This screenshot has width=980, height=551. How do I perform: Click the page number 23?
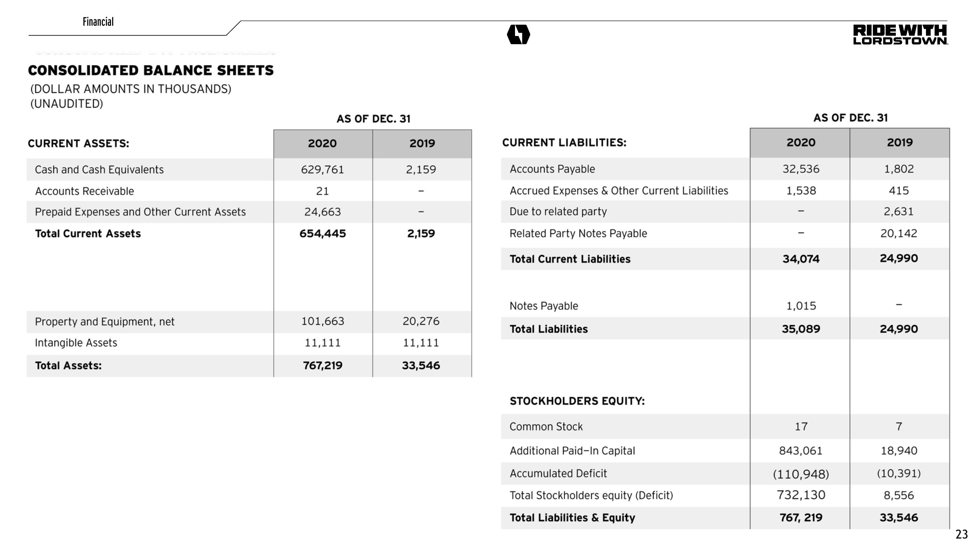point(962,534)
